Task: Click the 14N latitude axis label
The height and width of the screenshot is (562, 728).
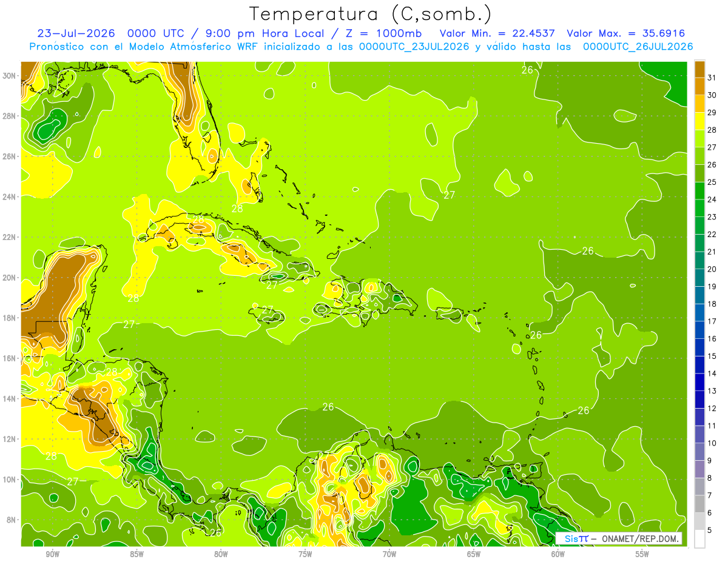Action: [10, 398]
